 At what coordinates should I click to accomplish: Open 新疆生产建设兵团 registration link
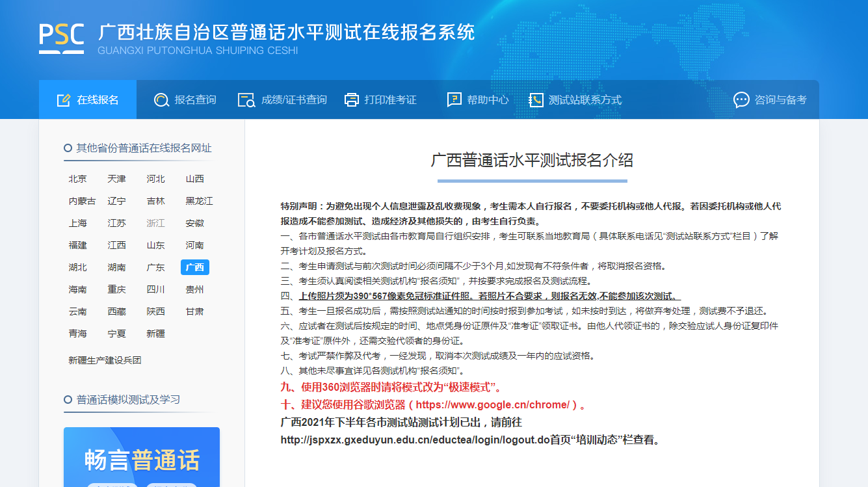(105, 360)
